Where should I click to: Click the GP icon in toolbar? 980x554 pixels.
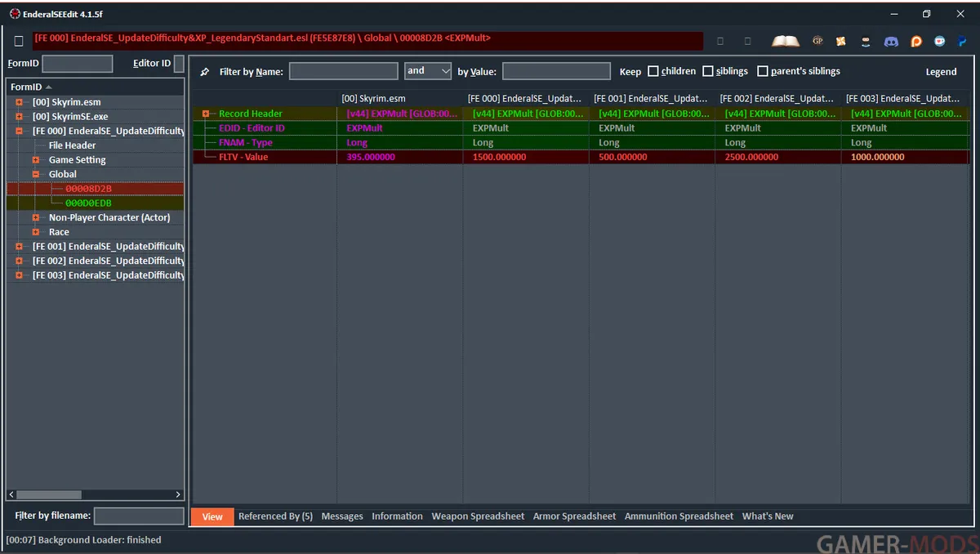point(817,41)
